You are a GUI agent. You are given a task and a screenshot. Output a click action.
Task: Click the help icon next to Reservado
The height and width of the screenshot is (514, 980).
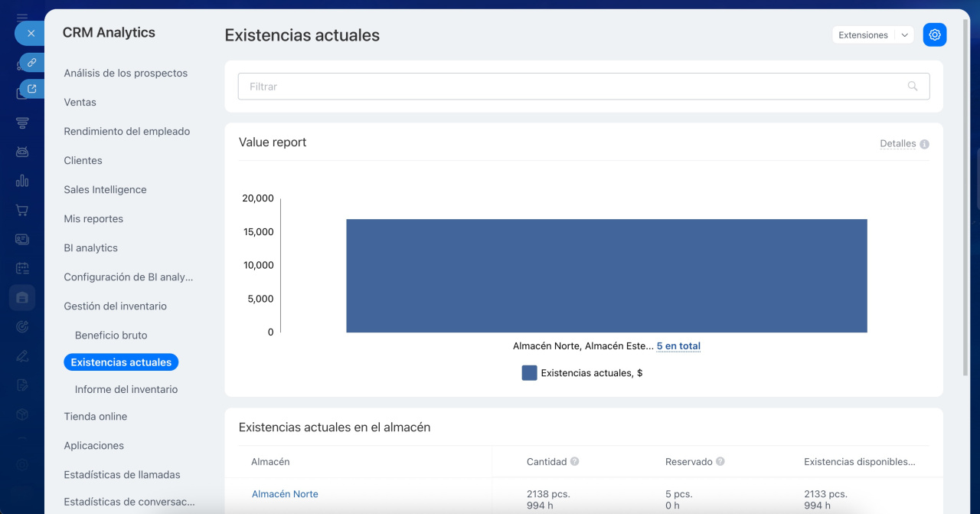(720, 462)
